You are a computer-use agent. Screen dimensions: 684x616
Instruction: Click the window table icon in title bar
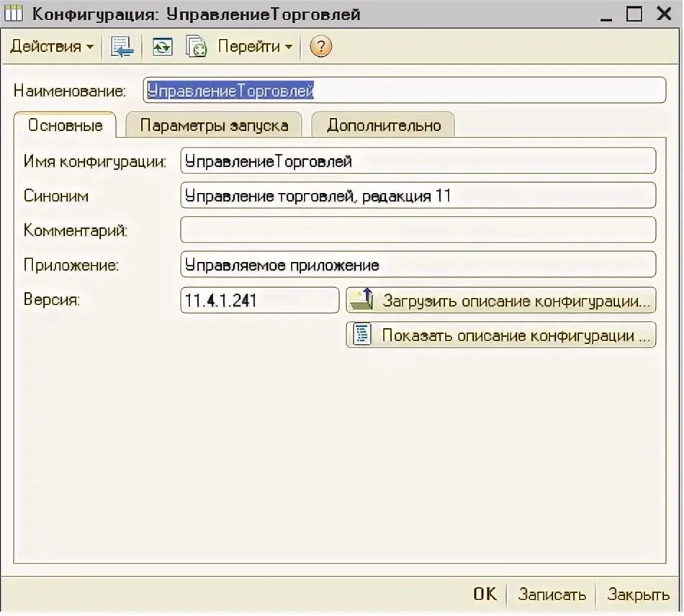point(13,14)
